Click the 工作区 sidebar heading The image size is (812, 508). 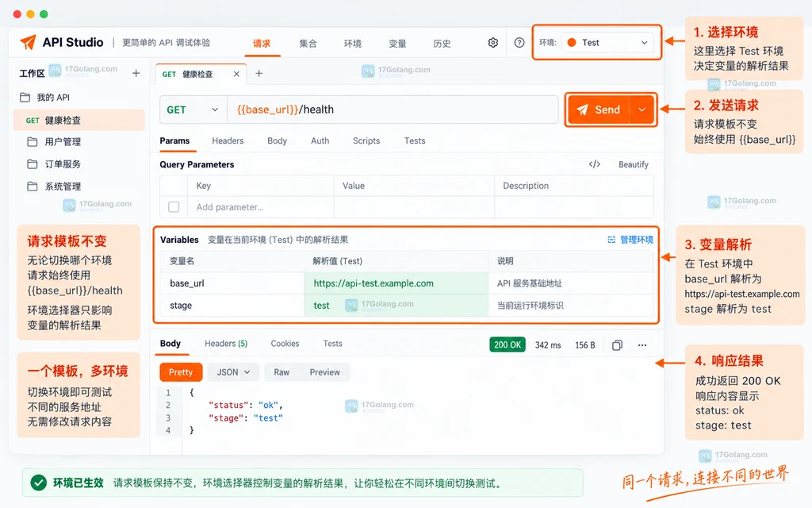pyautogui.click(x=32, y=74)
